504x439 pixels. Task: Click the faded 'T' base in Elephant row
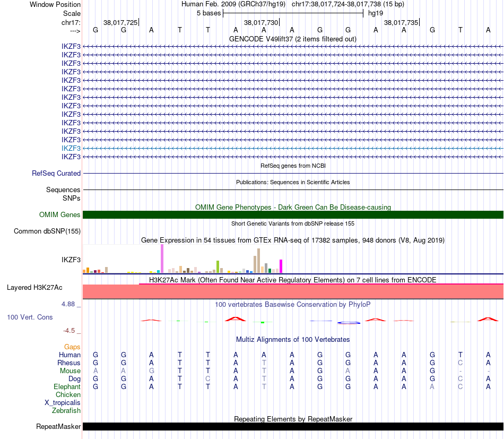(264, 386)
